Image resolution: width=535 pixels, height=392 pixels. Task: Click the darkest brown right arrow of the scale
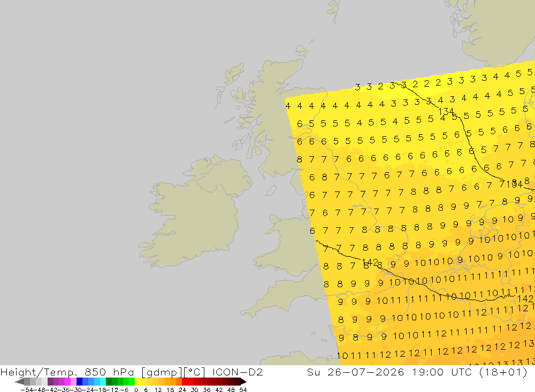click(243, 381)
